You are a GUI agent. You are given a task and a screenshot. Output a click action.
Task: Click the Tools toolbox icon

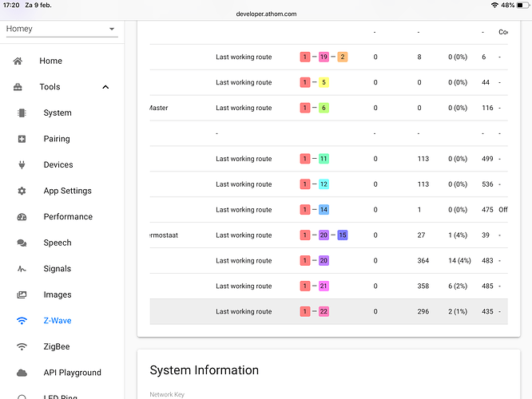pyautogui.click(x=18, y=87)
